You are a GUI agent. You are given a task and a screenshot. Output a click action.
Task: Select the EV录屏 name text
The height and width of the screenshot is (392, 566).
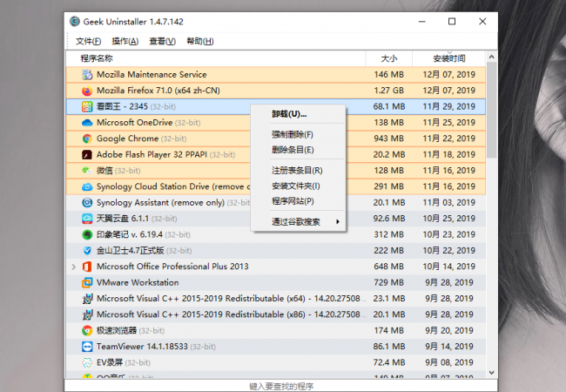[110, 362]
